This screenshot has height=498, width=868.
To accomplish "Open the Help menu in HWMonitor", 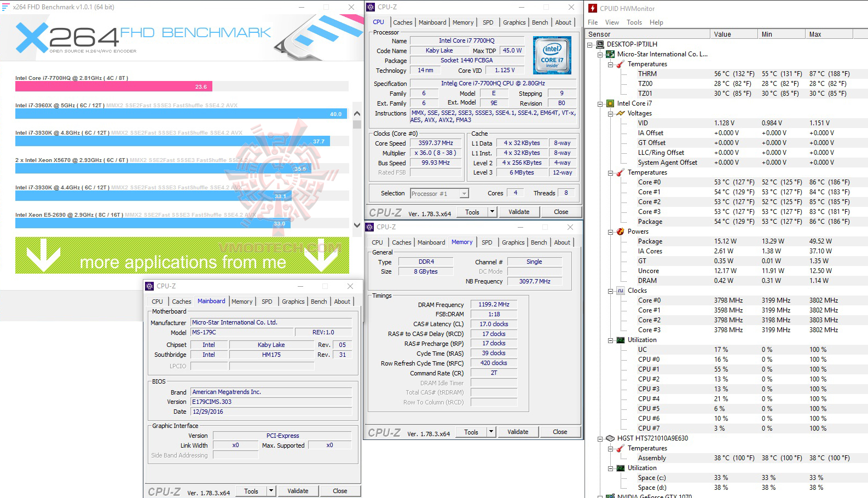I will coord(656,22).
